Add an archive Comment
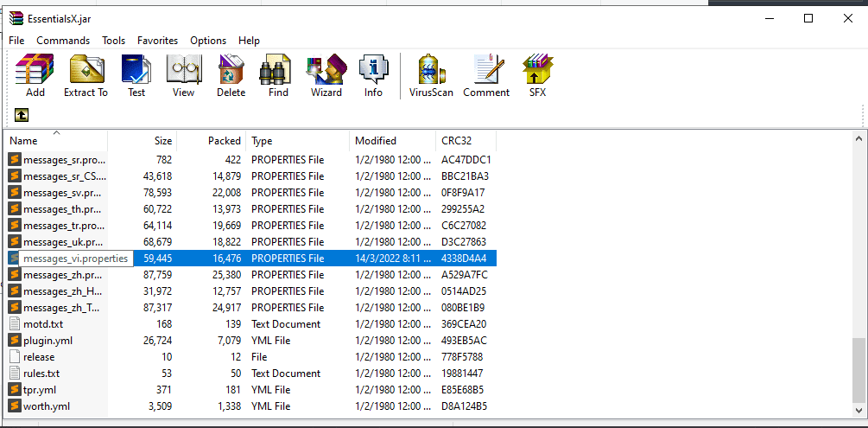868x428 pixels. 486,75
